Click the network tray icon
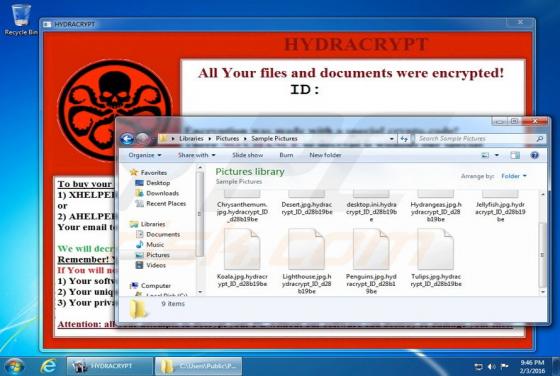 point(479,367)
